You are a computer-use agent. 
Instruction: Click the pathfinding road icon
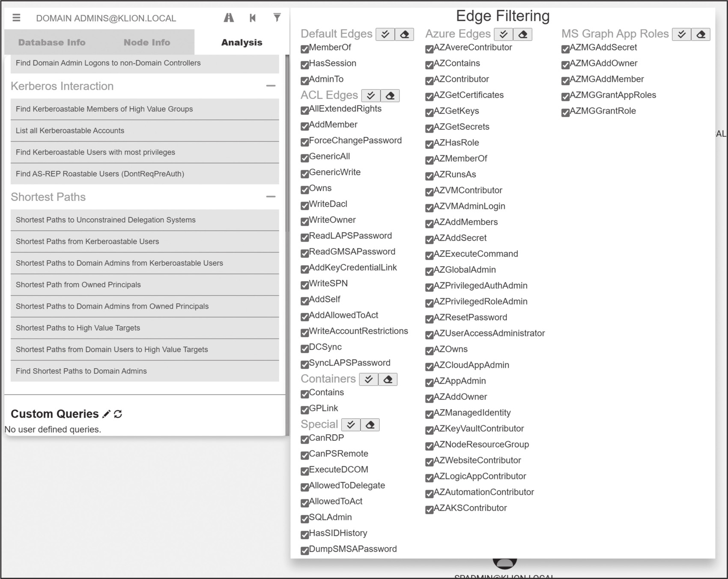pyautogui.click(x=229, y=18)
